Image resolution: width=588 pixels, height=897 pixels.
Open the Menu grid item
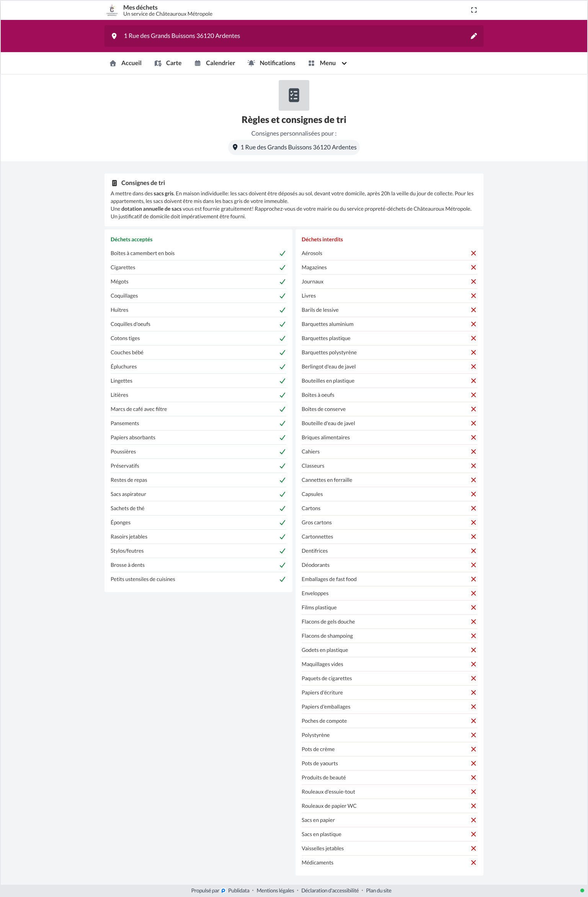point(328,63)
